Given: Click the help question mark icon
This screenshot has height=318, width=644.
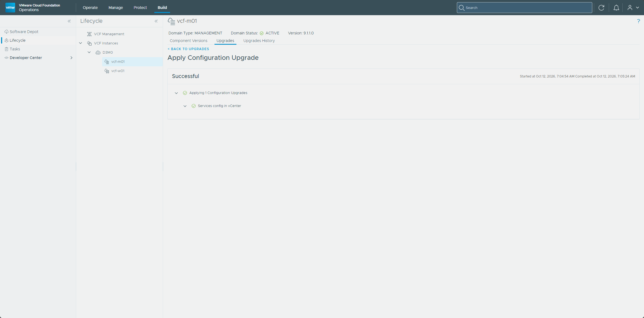Looking at the screenshot, I should [638, 21].
